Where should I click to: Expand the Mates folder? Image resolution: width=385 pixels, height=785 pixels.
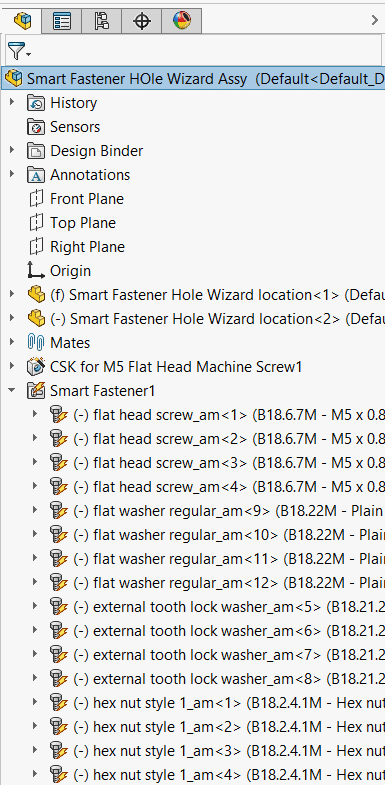coord(13,342)
